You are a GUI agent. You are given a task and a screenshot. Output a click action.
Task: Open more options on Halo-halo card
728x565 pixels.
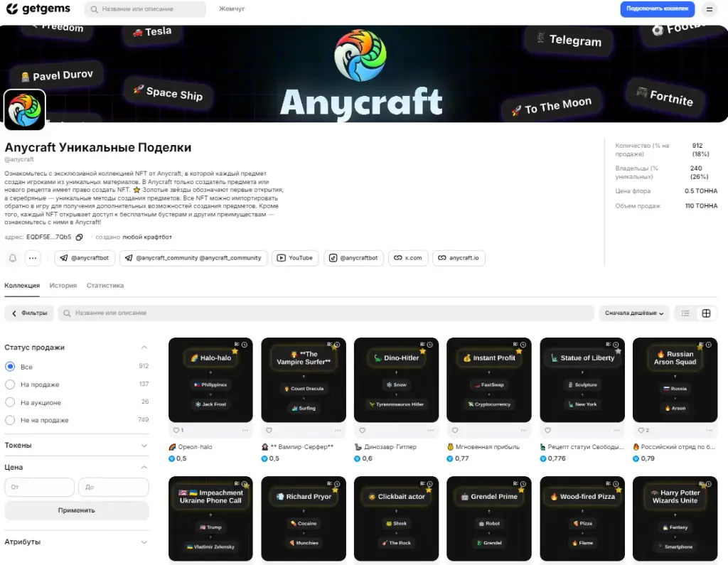[245, 431]
